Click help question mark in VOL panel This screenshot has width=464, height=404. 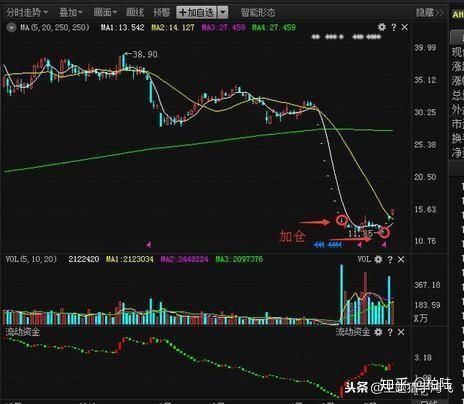pos(390,260)
